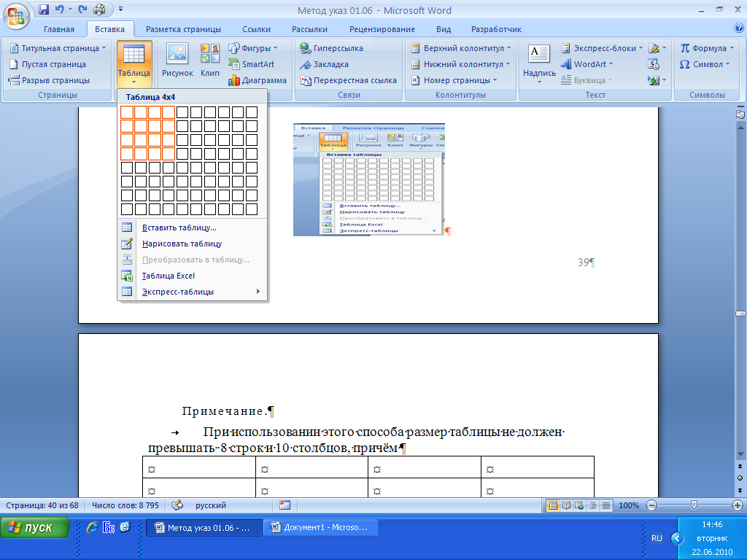Switch to Web Layout view

pyautogui.click(x=579, y=505)
